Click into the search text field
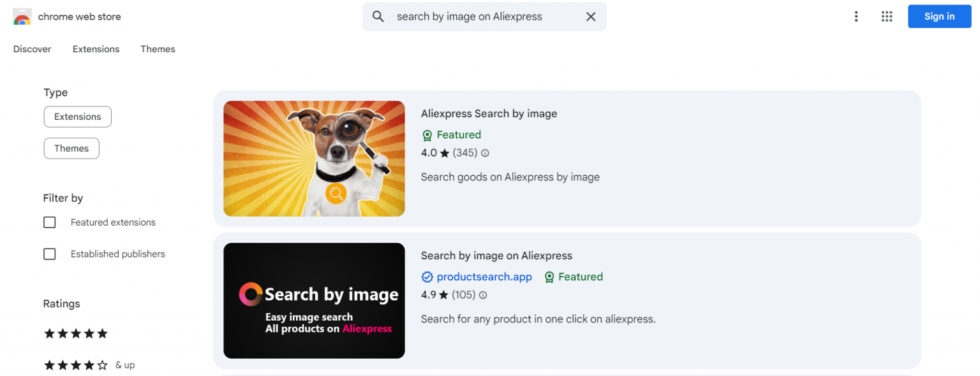This screenshot has height=376, width=980. click(x=485, y=17)
